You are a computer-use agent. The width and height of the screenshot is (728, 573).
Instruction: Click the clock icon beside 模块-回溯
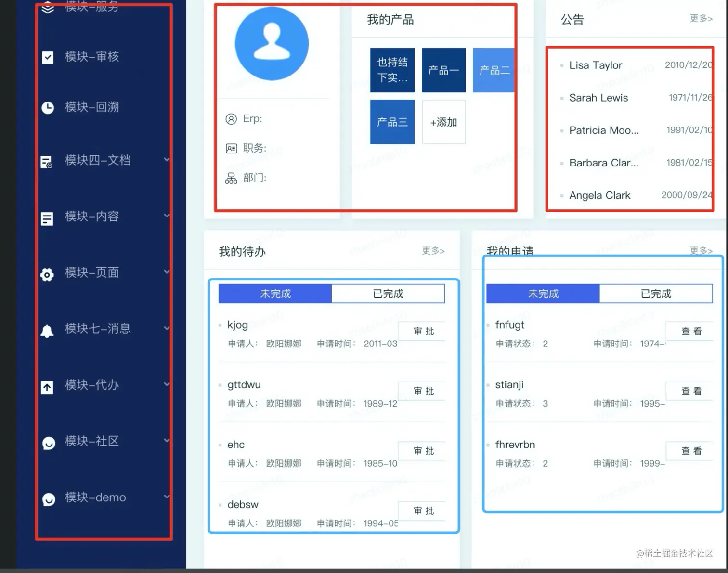click(x=48, y=107)
